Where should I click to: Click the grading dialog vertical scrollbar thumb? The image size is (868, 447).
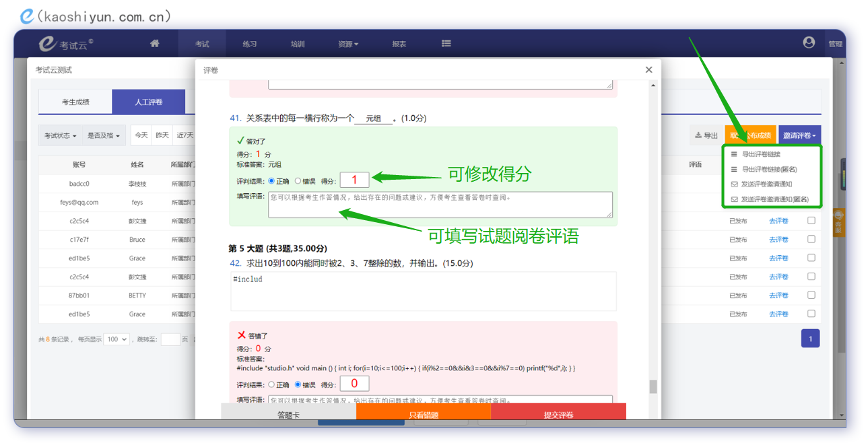coord(653,386)
